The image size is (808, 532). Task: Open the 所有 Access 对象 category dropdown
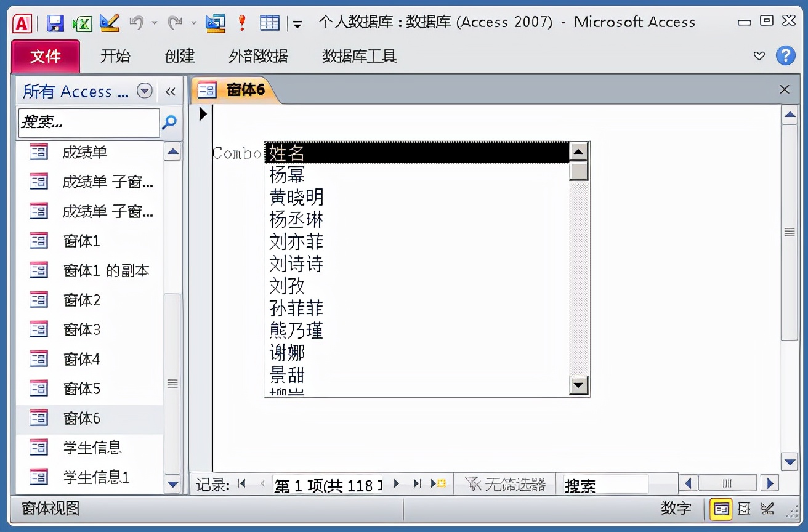(145, 91)
